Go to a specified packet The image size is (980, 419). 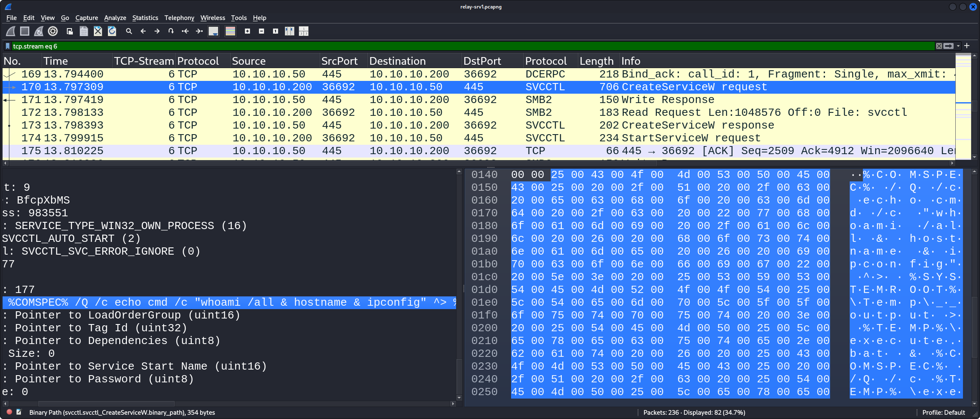(x=171, y=31)
